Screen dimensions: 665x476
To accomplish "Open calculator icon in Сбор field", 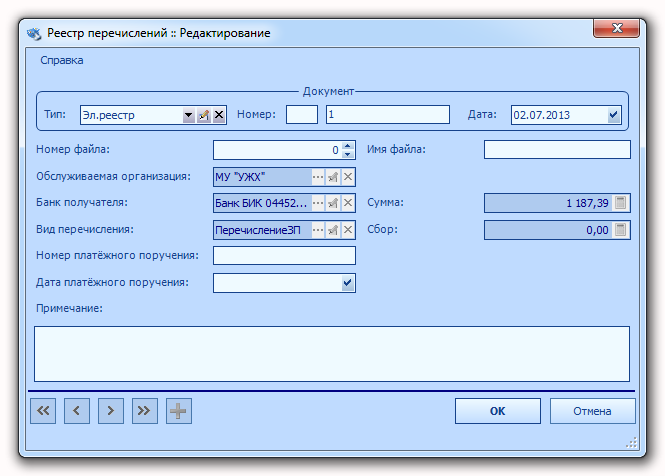I will (x=620, y=230).
